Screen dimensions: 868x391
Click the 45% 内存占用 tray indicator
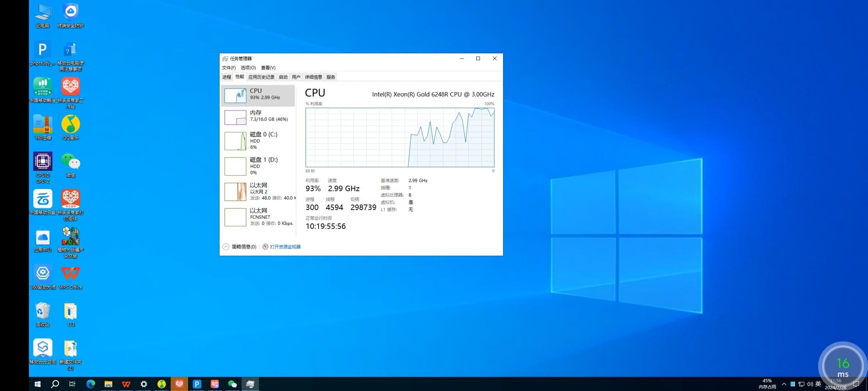(767, 384)
